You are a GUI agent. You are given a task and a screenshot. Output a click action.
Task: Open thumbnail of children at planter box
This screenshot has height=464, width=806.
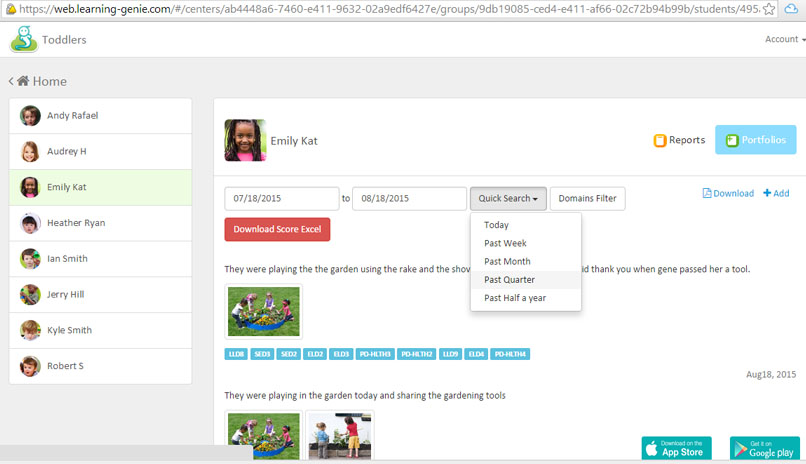point(340,436)
